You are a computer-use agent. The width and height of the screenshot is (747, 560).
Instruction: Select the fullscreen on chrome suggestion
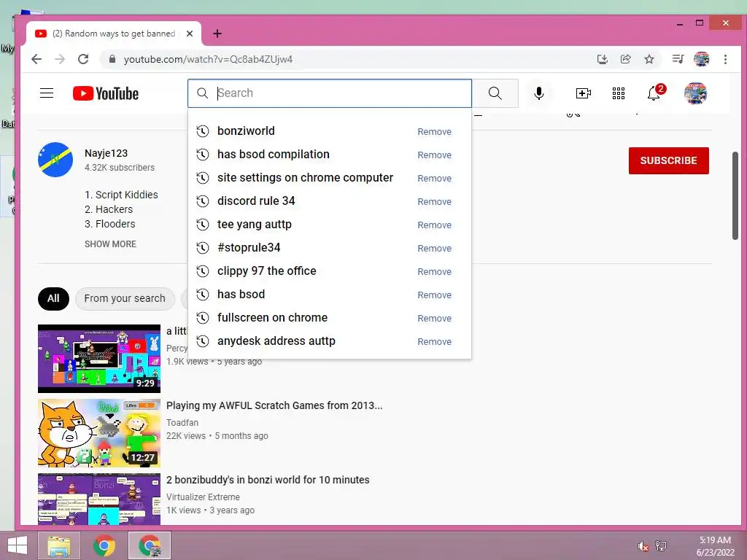[x=330, y=318]
